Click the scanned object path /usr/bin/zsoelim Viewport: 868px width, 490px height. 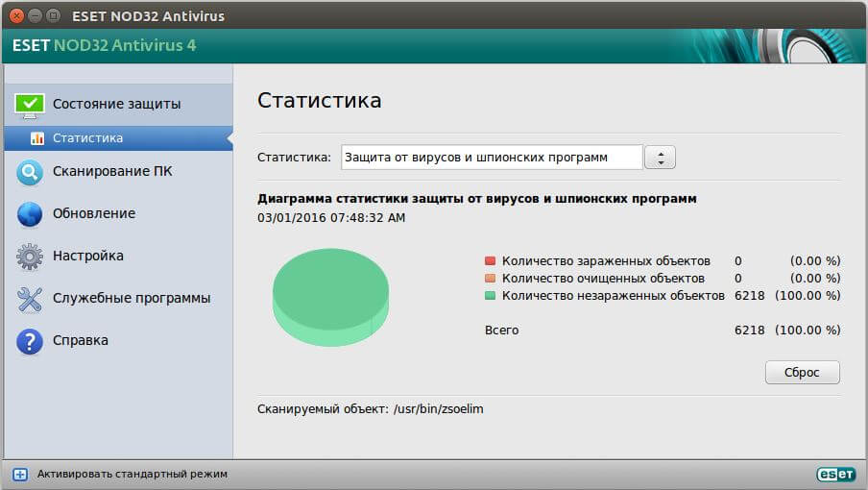439,409
